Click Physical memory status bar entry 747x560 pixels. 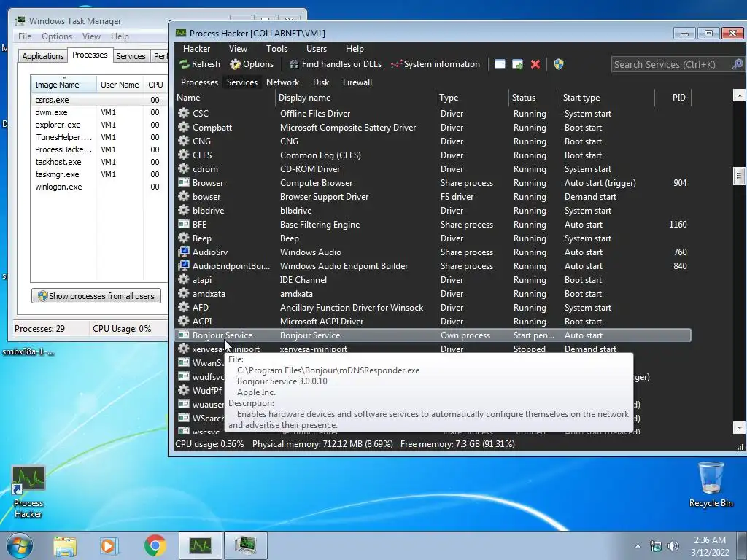click(x=322, y=444)
